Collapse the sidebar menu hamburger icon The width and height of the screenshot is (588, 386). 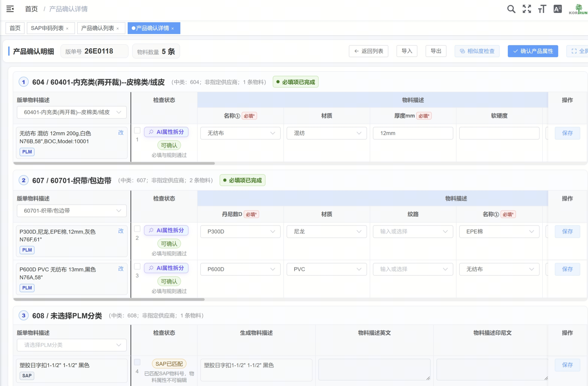click(x=10, y=9)
